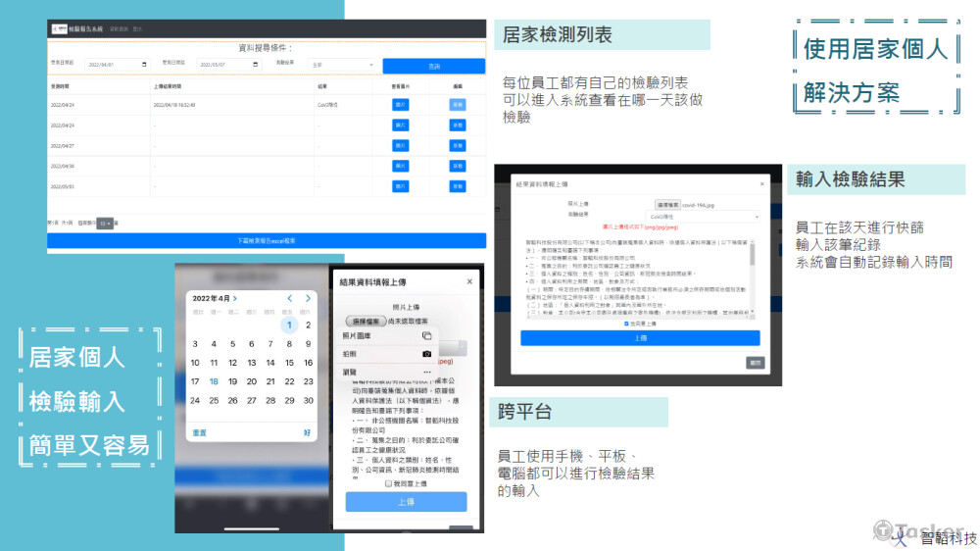This screenshot has height=551, width=980.
Task: Click next month arrow in calendar
Action: coord(309,298)
